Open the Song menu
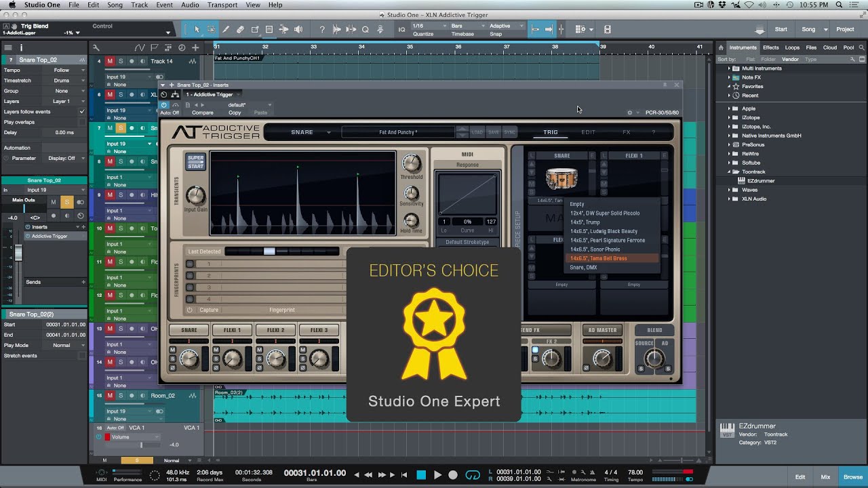868x488 pixels. click(x=115, y=5)
